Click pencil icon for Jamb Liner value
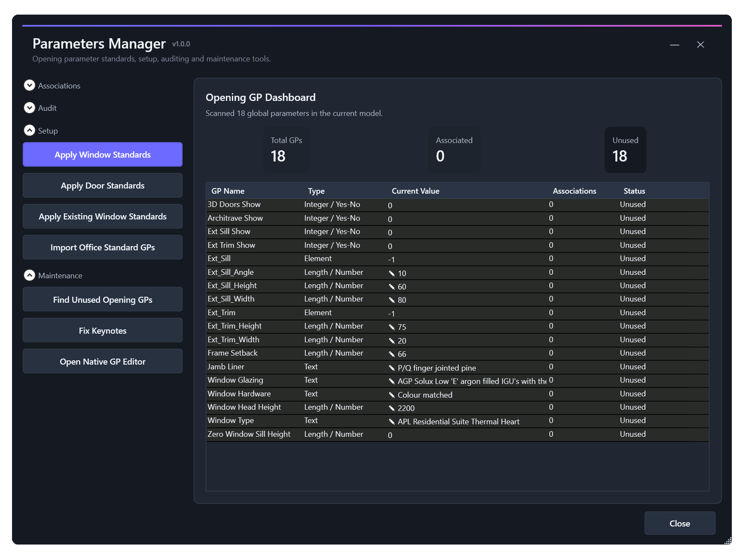 click(x=392, y=368)
